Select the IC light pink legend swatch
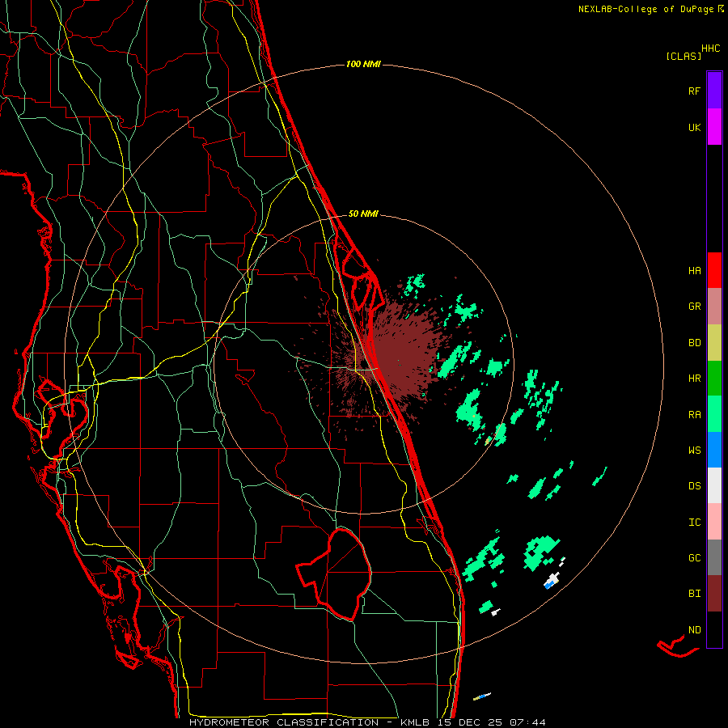This screenshot has height=728, width=728. (714, 522)
